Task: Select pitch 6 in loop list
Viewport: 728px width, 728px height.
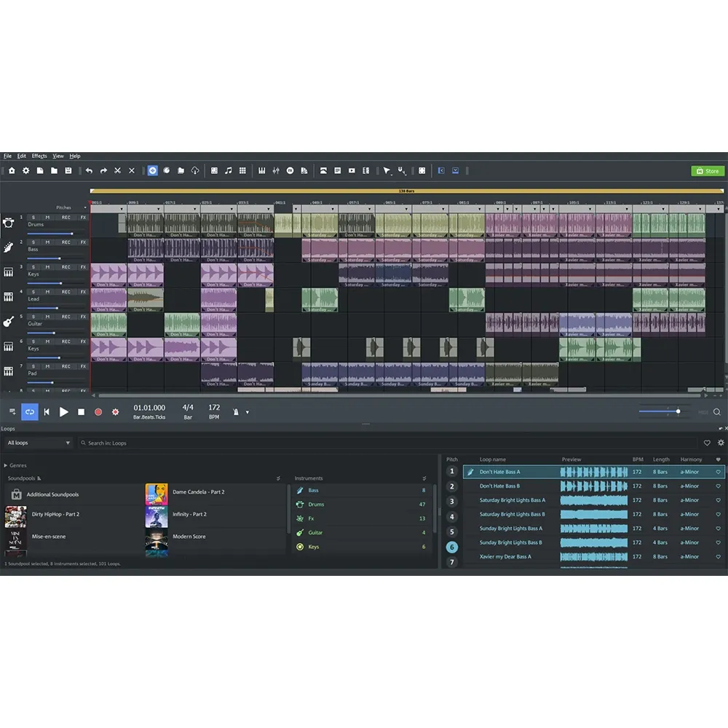Action: tap(452, 547)
